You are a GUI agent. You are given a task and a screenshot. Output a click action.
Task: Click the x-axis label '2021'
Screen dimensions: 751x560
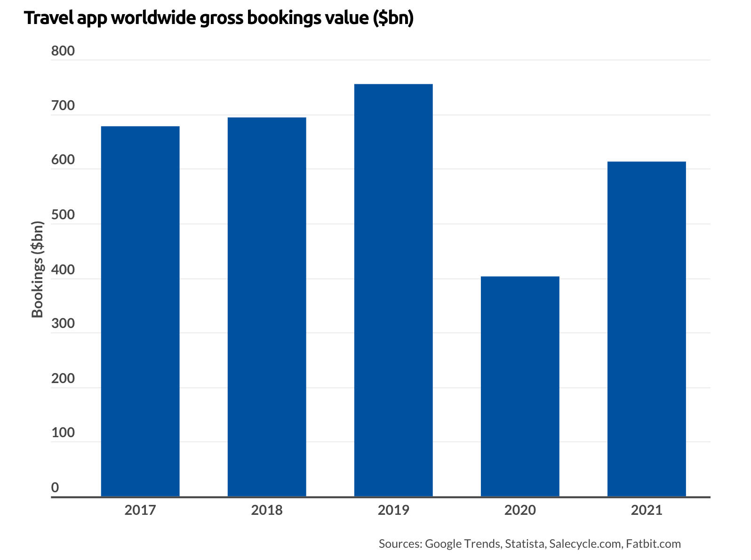647,510
